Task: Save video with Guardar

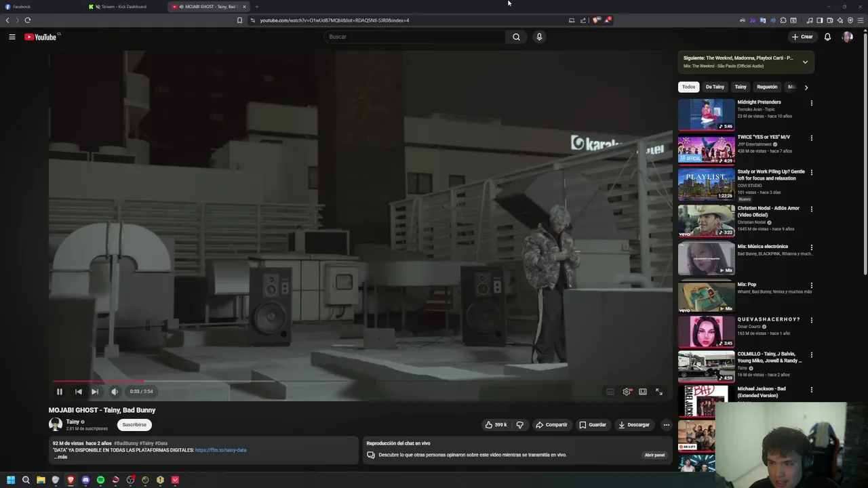Action: [593, 425]
